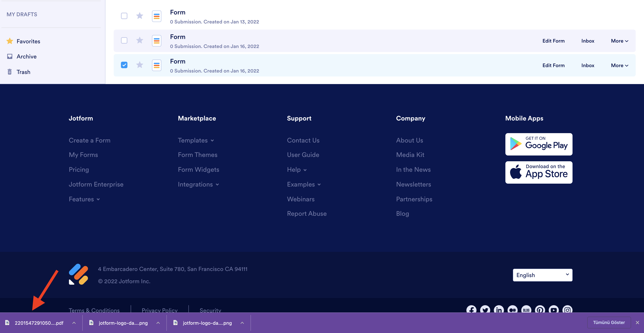Click Edit Form on the checked form

(x=553, y=65)
